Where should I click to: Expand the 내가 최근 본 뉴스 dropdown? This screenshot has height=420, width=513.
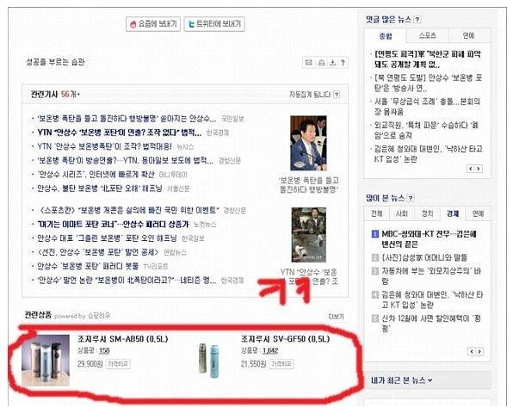pos(430,380)
